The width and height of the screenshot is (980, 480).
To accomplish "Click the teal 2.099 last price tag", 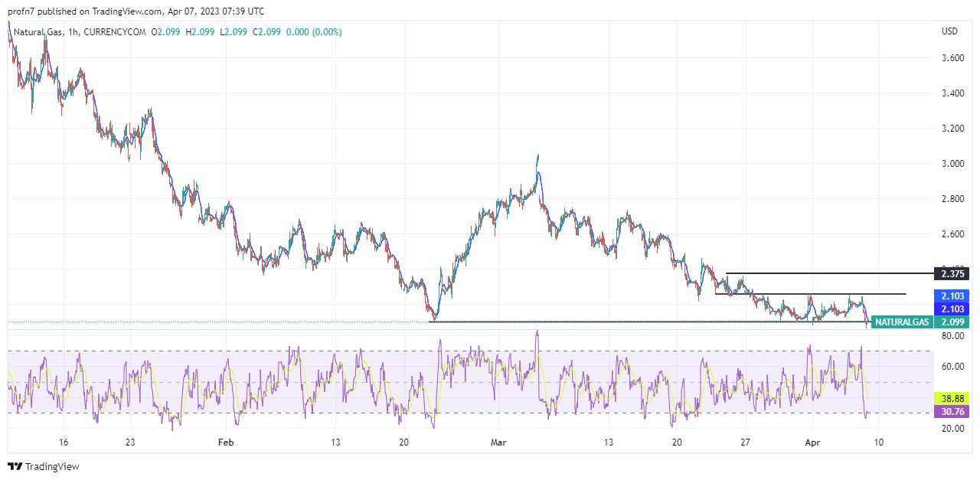I will coord(952,322).
